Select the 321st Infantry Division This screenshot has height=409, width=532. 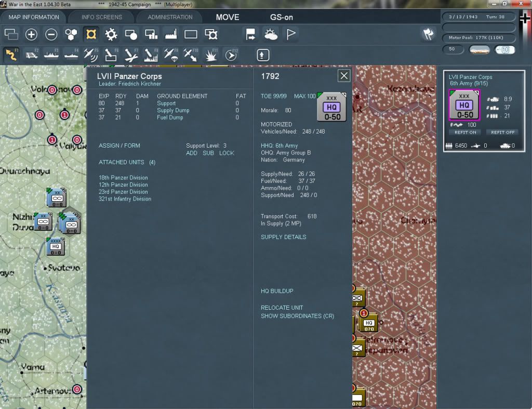(125, 199)
